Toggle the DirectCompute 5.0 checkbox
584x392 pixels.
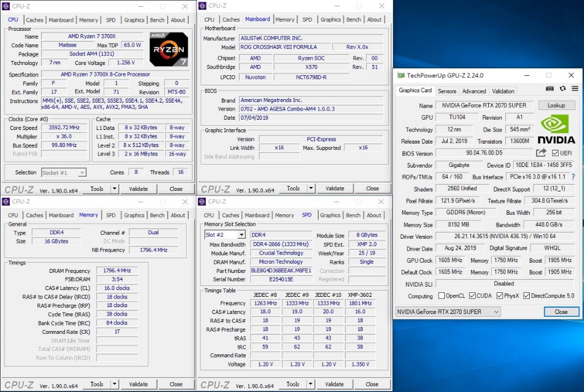(526, 296)
